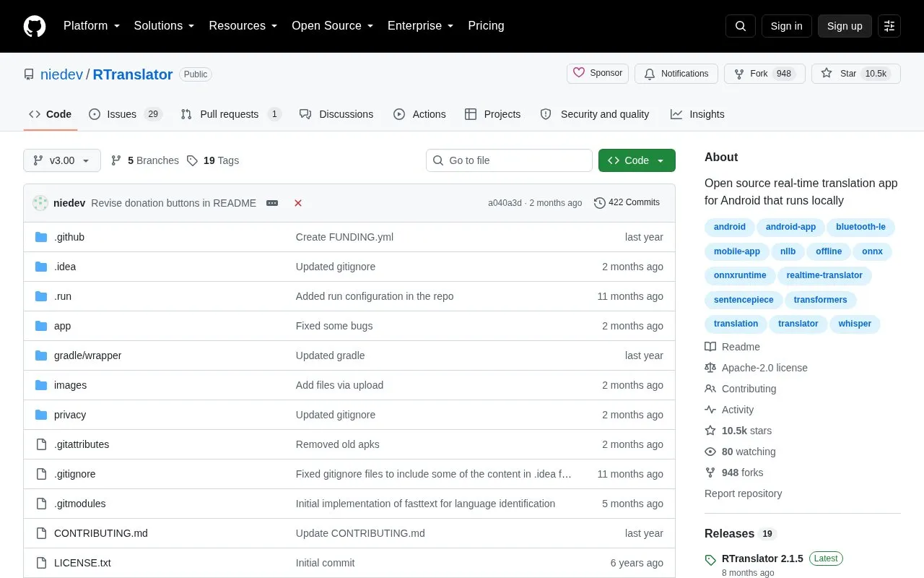Expand the Open Source menu
Screen dimensions: 924x578
pos(333,26)
